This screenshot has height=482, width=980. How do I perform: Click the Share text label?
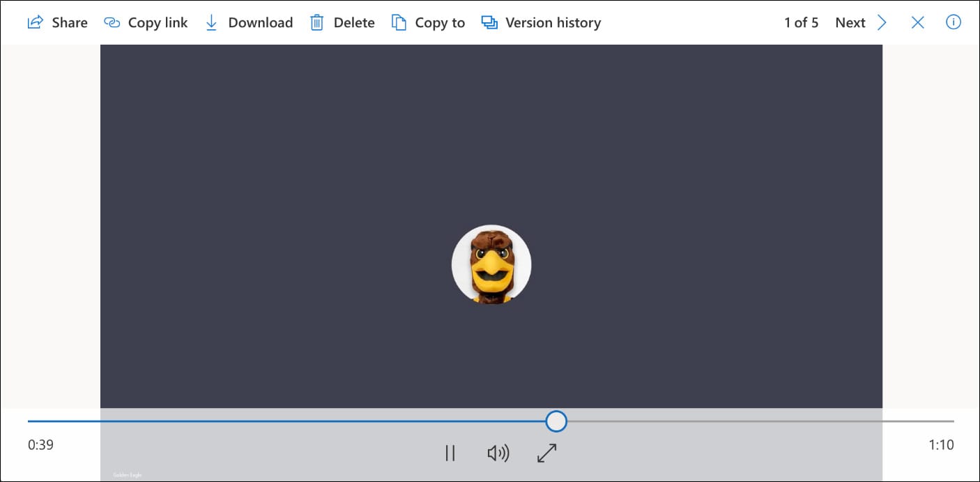(70, 22)
